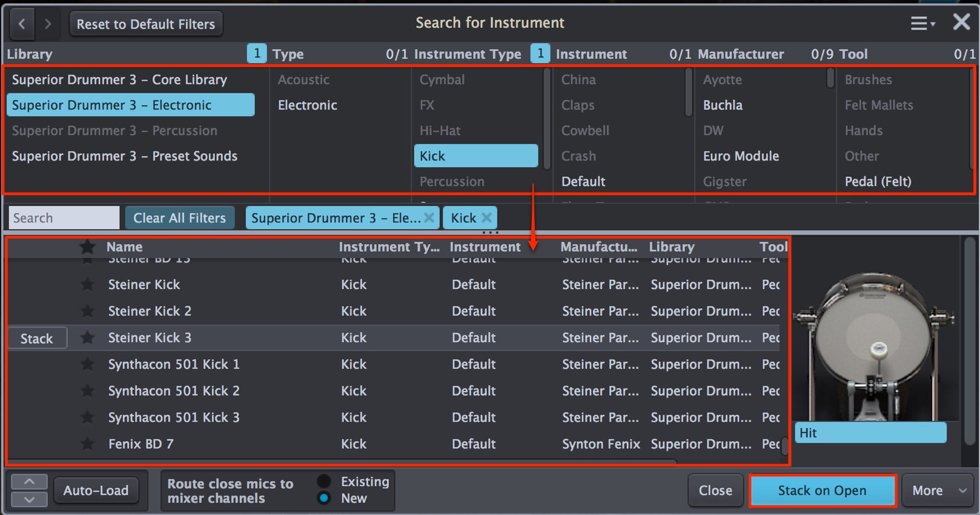Click into the Search input field
This screenshot has width=980, height=515.
tap(64, 218)
